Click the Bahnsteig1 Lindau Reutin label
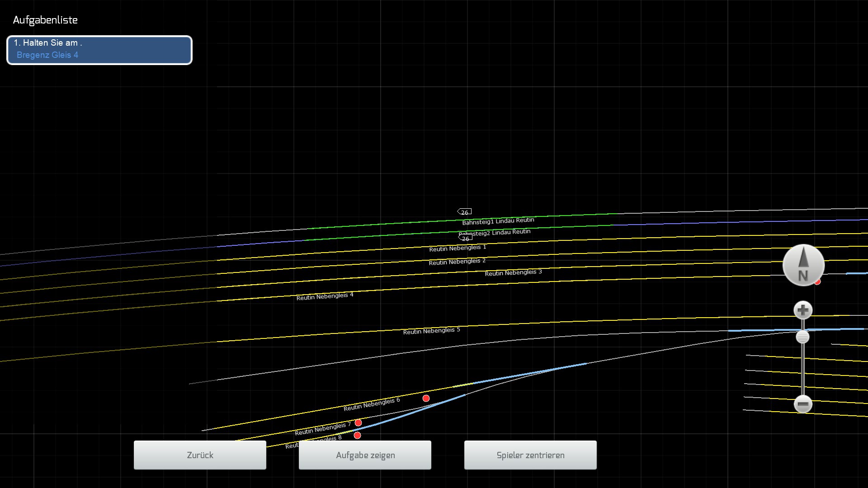The height and width of the screenshot is (488, 868). tap(498, 221)
